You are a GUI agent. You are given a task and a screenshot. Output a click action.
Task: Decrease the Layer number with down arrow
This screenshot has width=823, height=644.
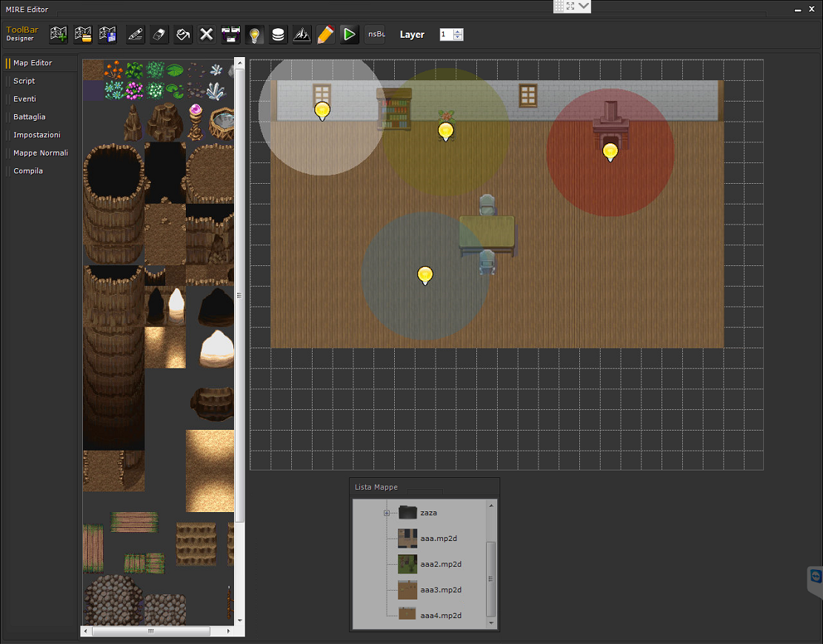click(458, 38)
